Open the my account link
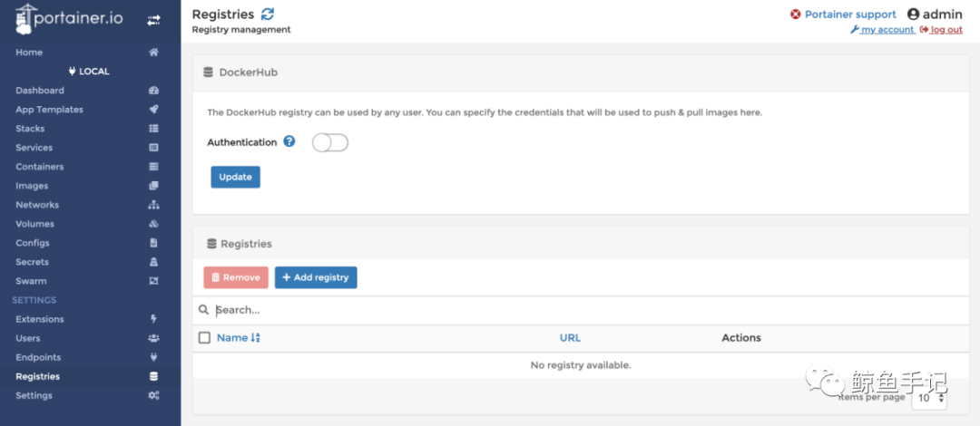The width and height of the screenshot is (980, 426). (x=887, y=30)
